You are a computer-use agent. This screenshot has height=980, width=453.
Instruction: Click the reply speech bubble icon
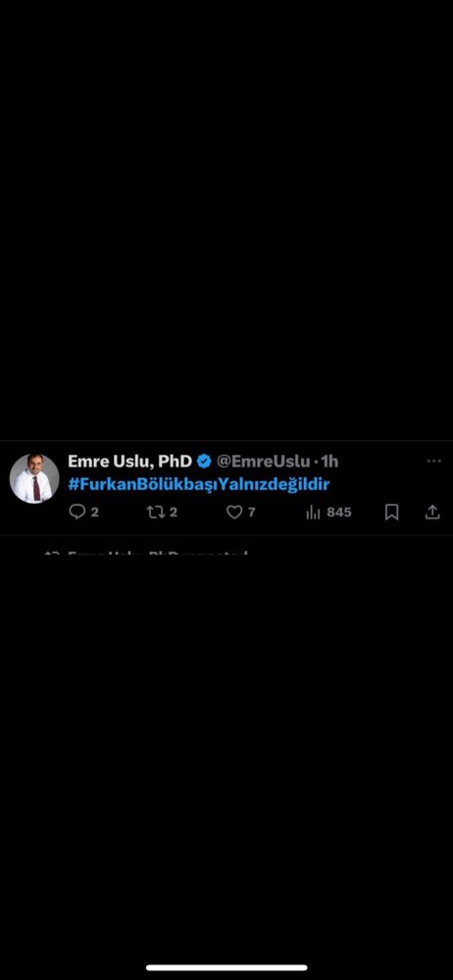tap(76, 513)
